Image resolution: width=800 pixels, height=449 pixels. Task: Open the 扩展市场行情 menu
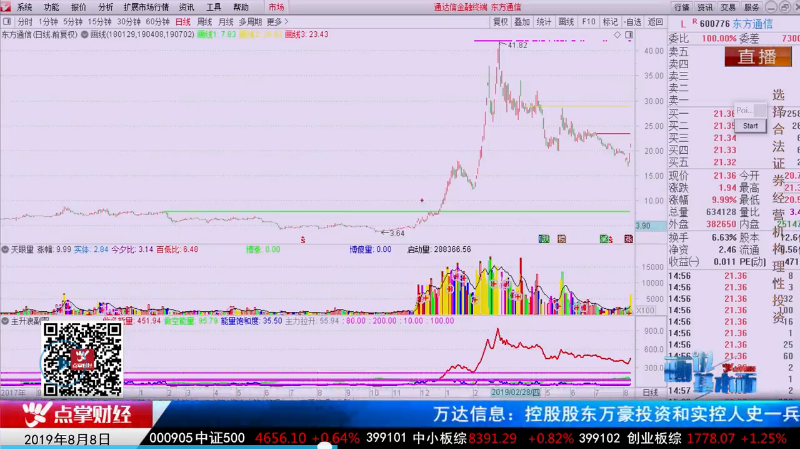146,7
